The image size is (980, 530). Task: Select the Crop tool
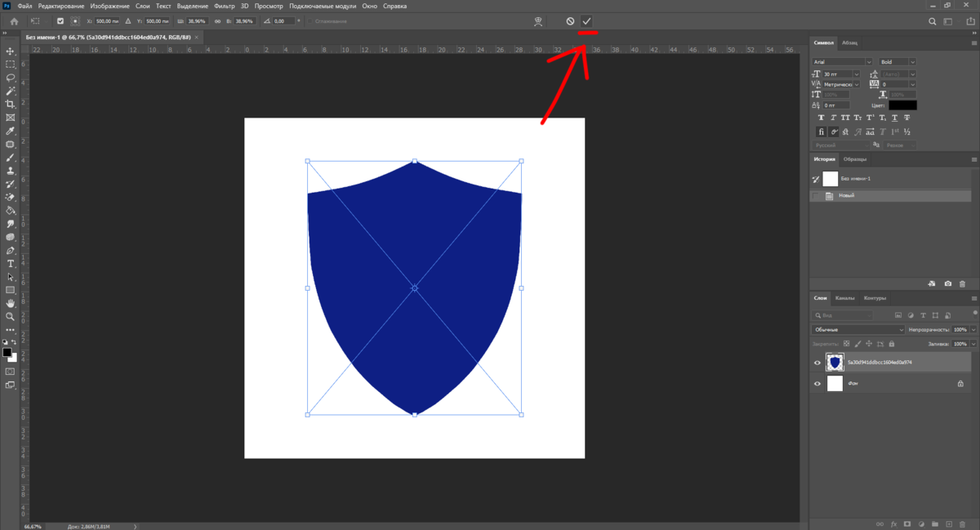coord(11,105)
